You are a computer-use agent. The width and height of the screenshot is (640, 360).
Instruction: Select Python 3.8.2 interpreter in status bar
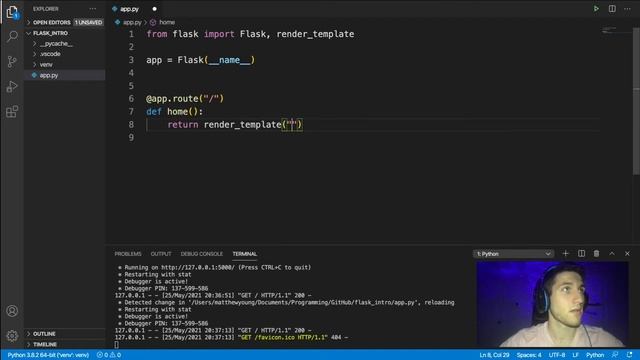coord(48,355)
